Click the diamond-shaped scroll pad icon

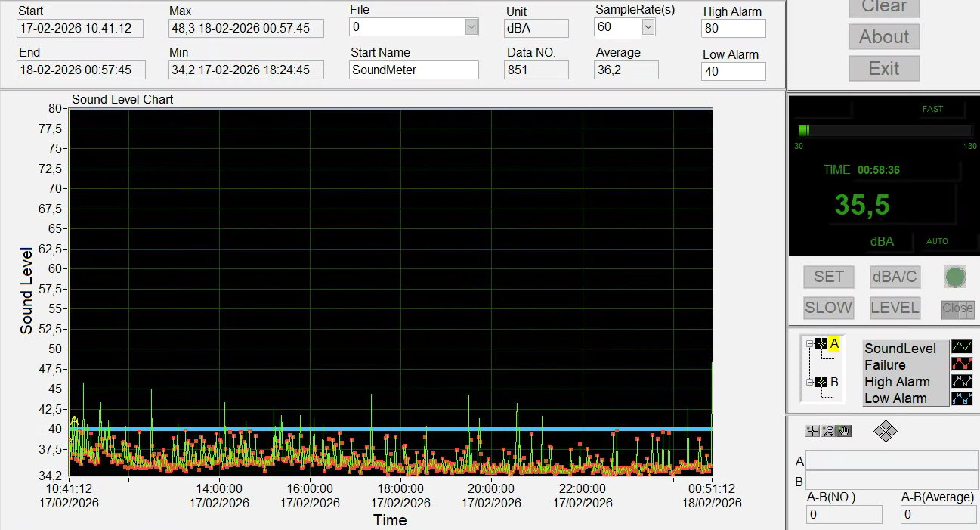pos(885,432)
